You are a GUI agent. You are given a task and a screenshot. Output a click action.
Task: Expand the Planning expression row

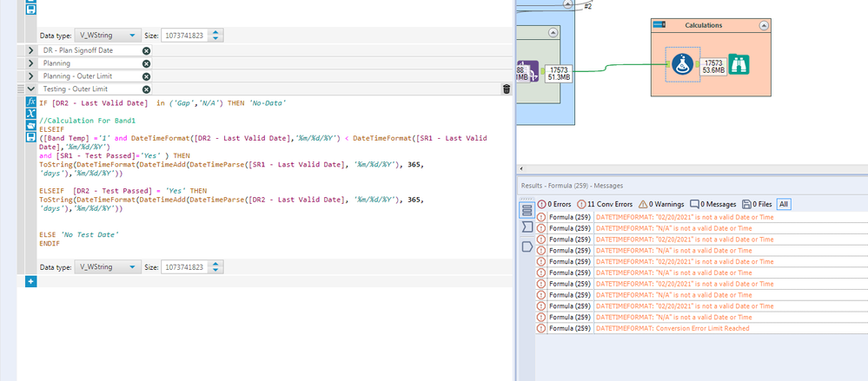(x=31, y=63)
